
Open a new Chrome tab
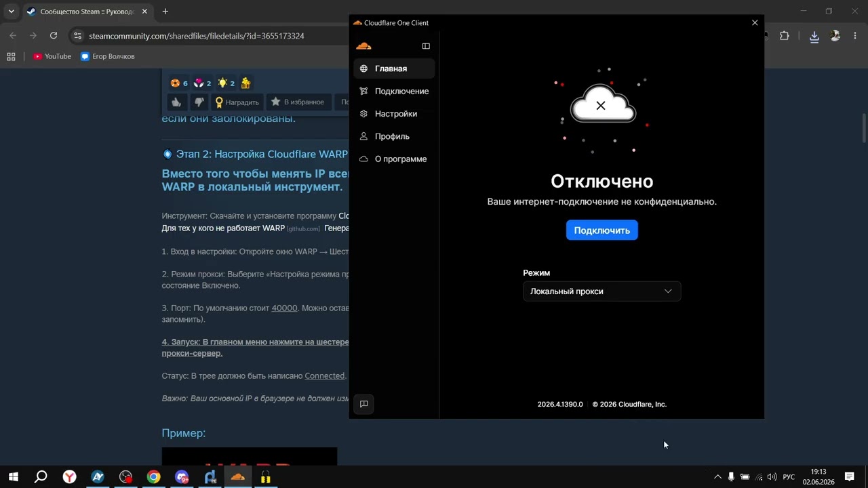point(165,12)
